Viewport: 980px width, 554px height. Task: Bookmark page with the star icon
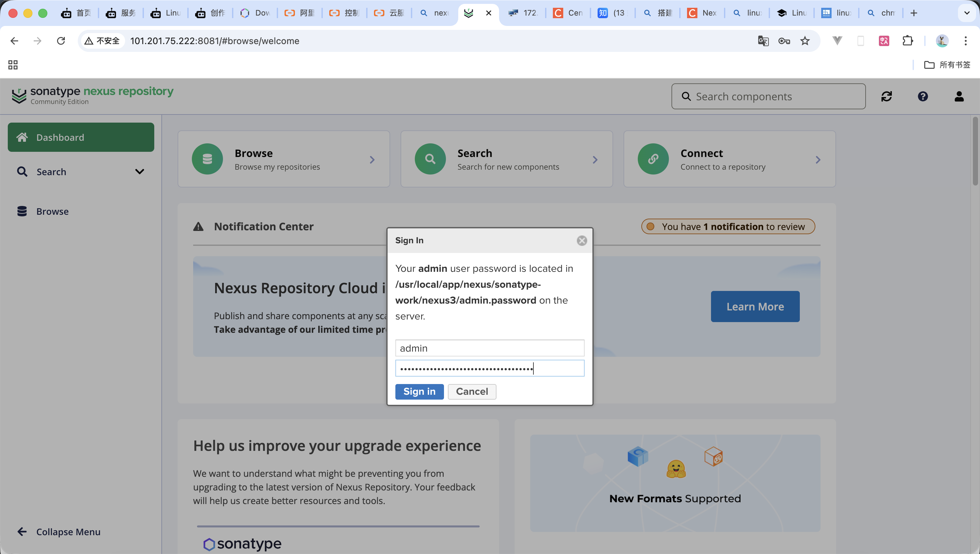[805, 41]
